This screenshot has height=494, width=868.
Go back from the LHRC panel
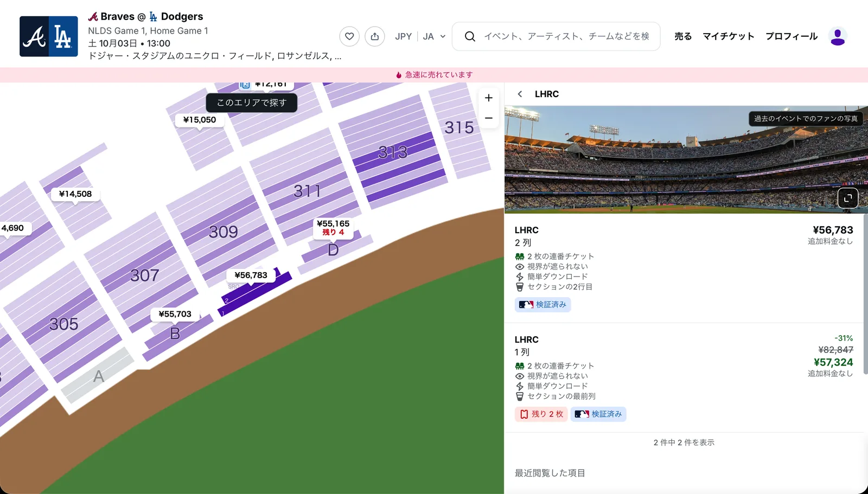520,94
